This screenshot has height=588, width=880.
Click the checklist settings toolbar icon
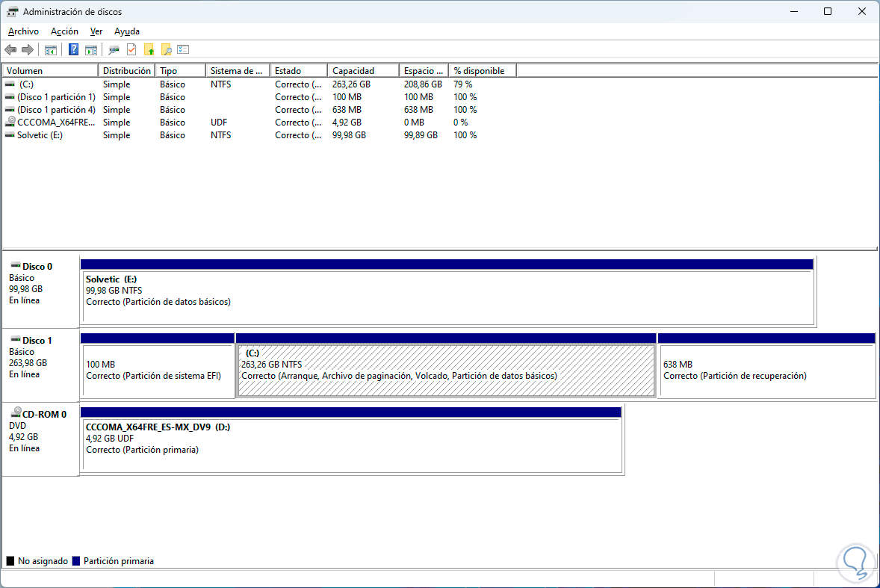click(x=183, y=49)
